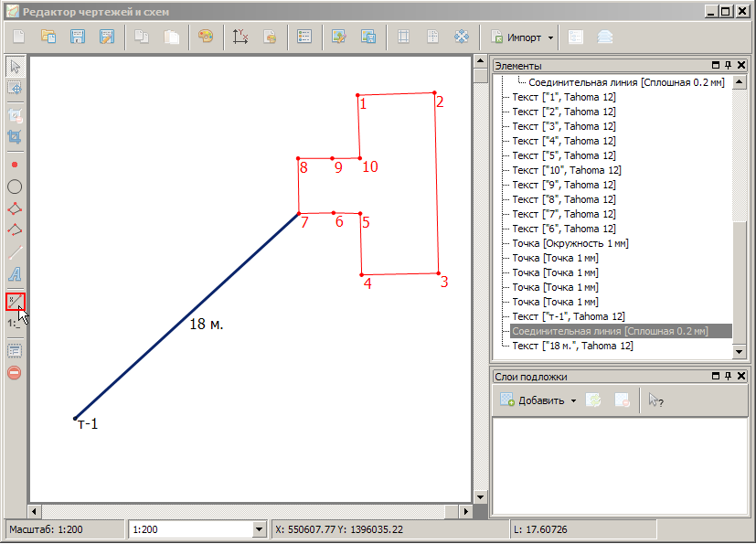Choose the circle drawing tool
This screenshot has height=544, width=756.
15,187
